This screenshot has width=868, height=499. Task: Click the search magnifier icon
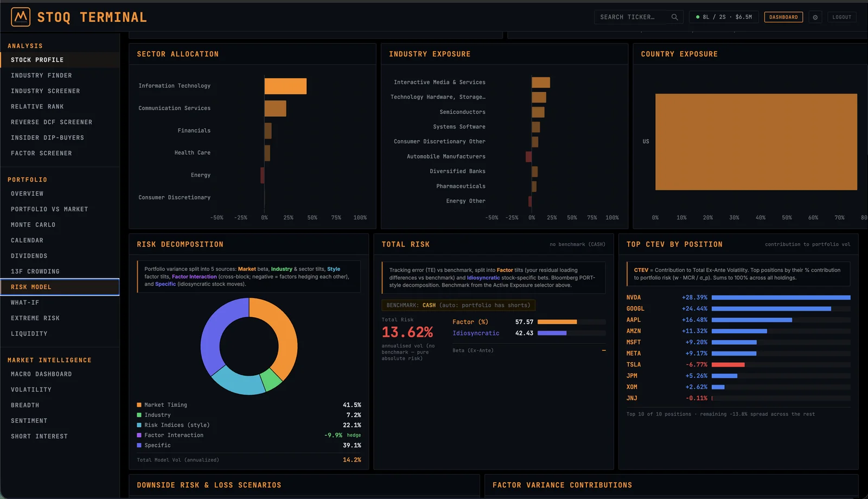[x=674, y=17]
